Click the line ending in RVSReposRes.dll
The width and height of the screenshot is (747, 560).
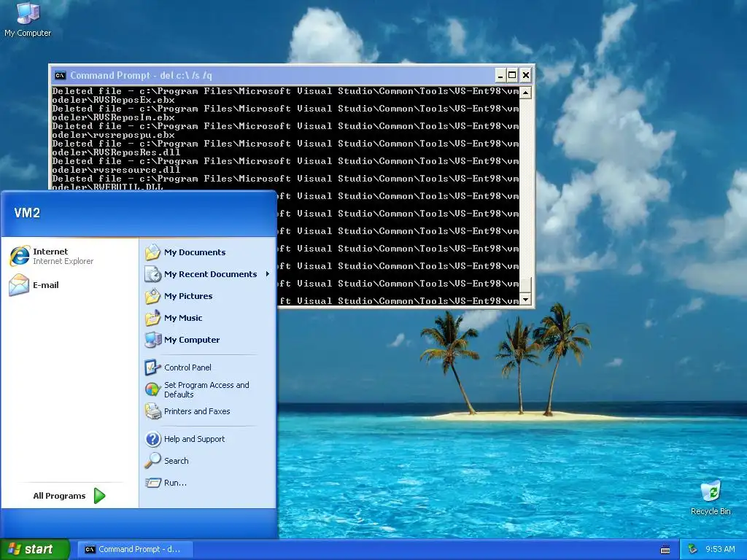tap(116, 152)
